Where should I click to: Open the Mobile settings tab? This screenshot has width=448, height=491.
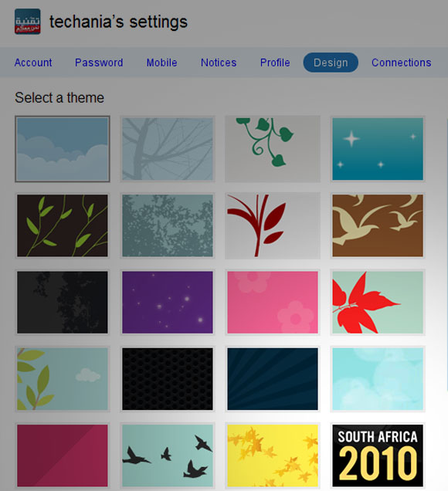162,63
